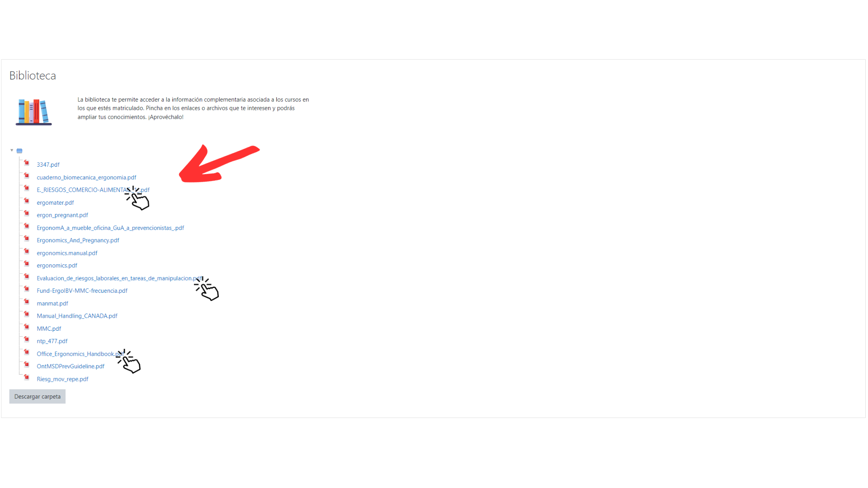Screen dimensions: 868x488
Task: Open Office_Ergonomics_Handbook.pdf link
Action: (80, 354)
